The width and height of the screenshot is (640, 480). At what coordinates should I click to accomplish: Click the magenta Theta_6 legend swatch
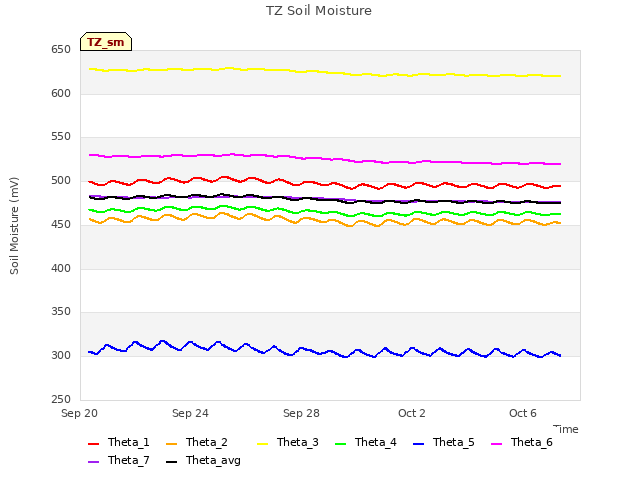[x=496, y=444]
